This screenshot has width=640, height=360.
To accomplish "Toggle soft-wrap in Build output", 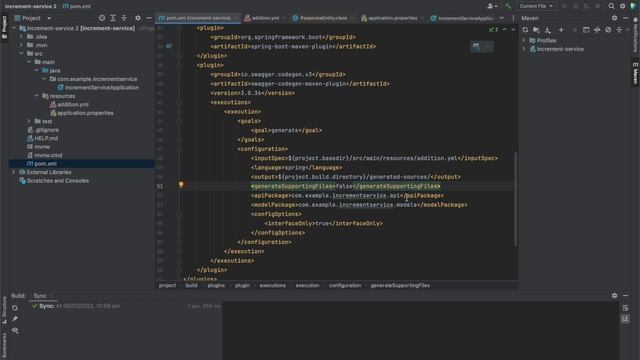I will [x=625, y=308].
